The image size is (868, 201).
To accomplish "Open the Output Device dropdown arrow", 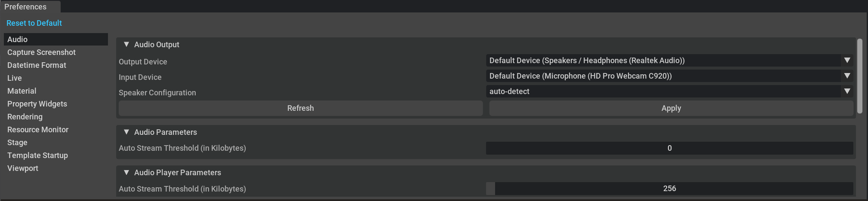I will pyautogui.click(x=847, y=61).
